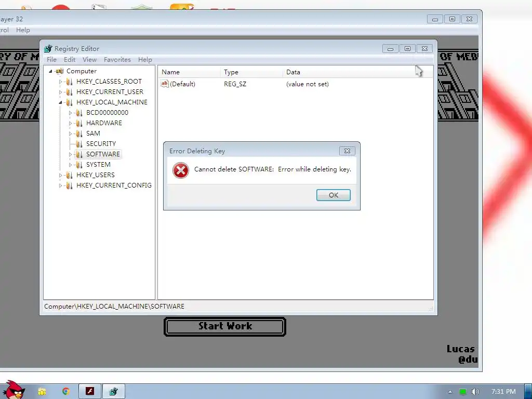Click SYSTEM folder icon
The width and height of the screenshot is (532, 399).
79,165
